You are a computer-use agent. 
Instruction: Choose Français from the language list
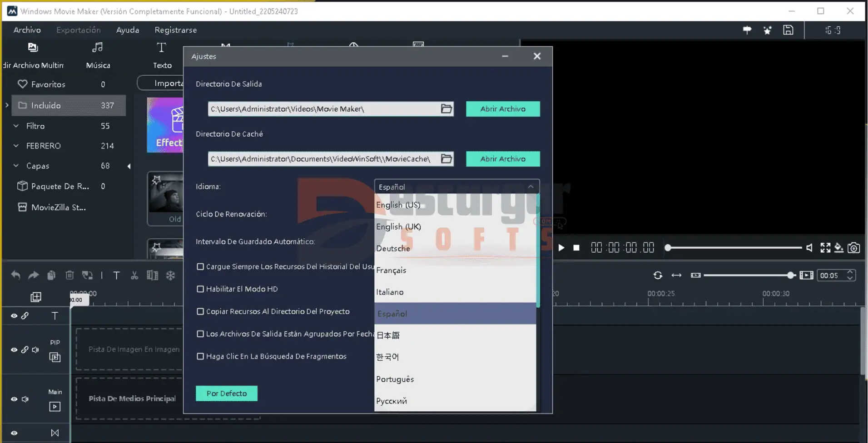391,271
